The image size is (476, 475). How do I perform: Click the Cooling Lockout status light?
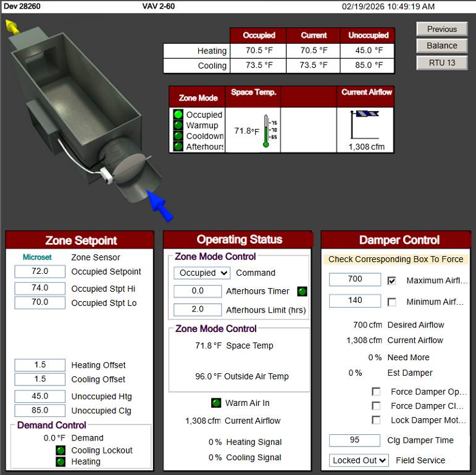point(61,450)
